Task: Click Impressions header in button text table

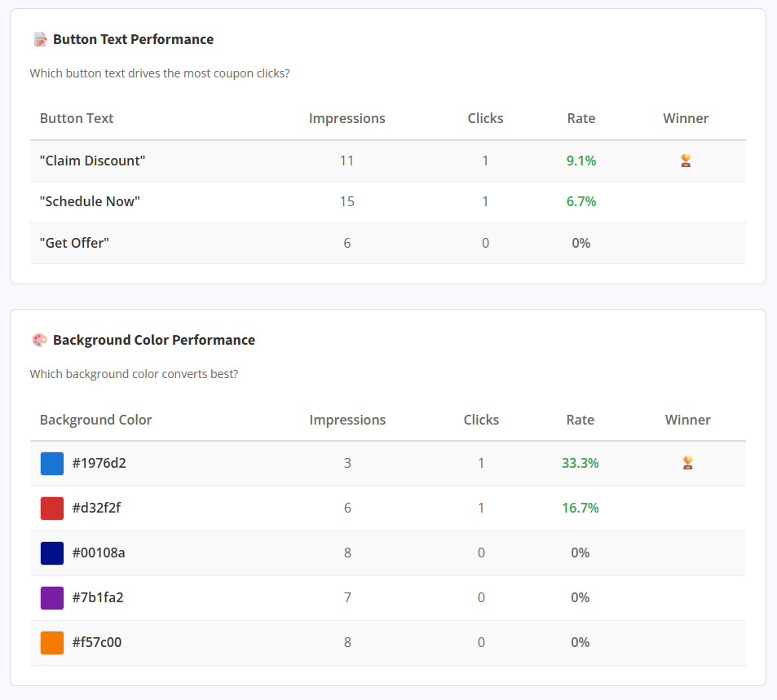Action: click(347, 118)
